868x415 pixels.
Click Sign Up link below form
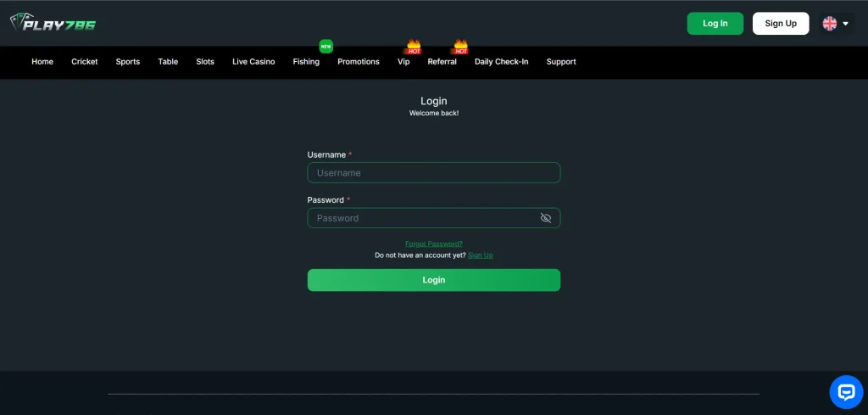(x=480, y=255)
